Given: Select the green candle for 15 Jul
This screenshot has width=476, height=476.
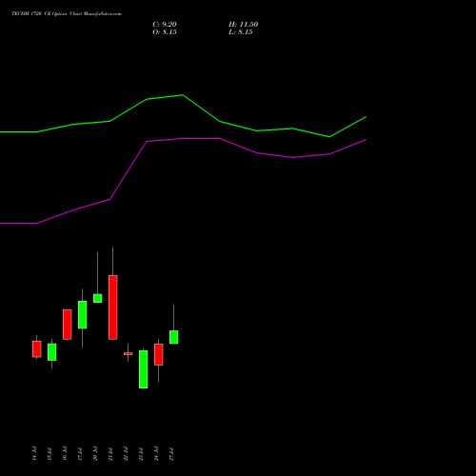Looking at the screenshot, I should point(52,352).
